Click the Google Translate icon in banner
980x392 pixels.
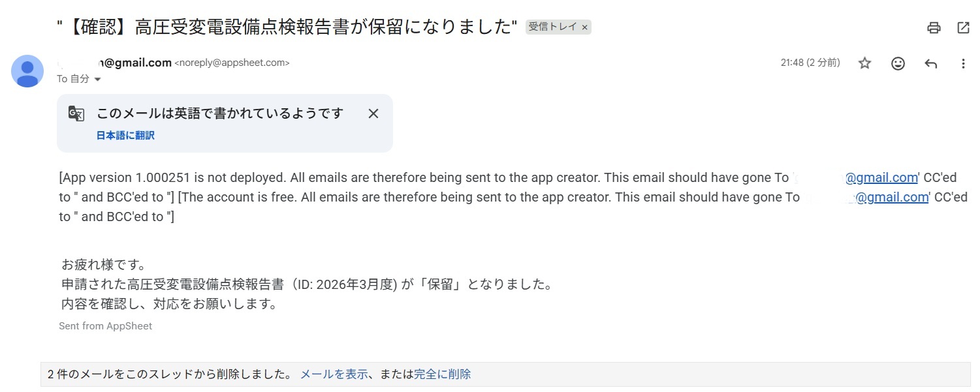click(76, 113)
